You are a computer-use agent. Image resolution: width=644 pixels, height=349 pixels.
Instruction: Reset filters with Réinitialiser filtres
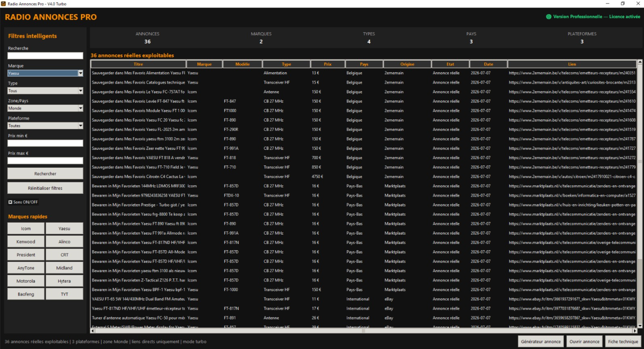(x=45, y=188)
